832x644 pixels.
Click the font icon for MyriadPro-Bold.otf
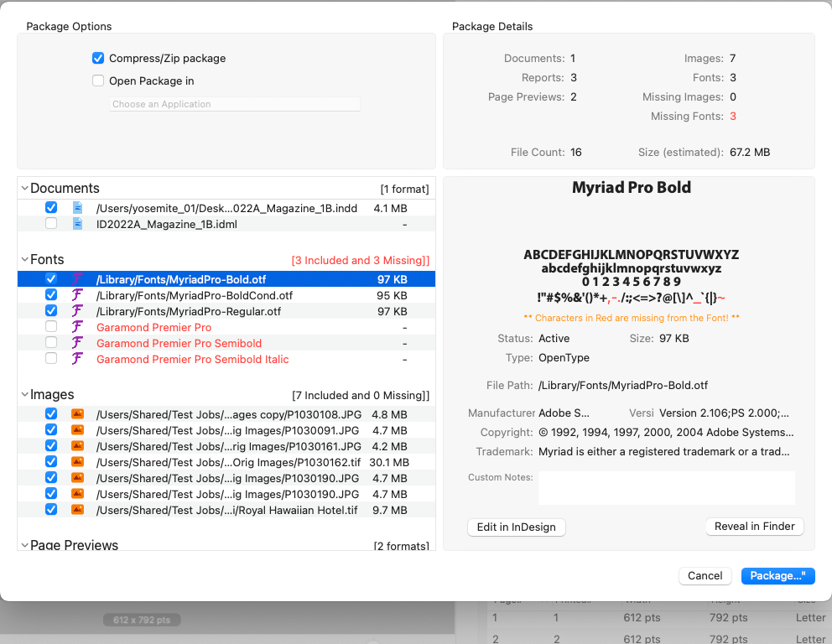pyautogui.click(x=77, y=279)
